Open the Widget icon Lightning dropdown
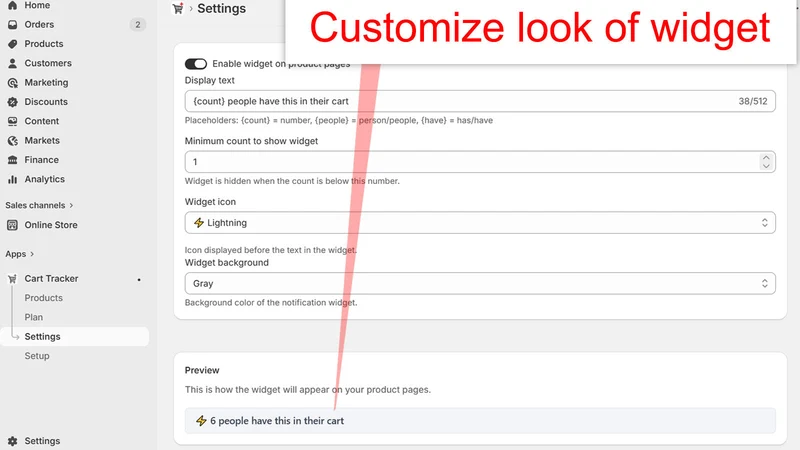Screen dimensions: 800x450 coord(480,223)
